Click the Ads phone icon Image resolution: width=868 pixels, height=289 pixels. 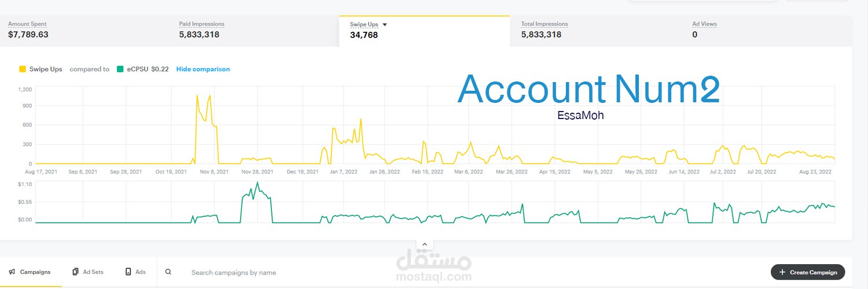click(128, 272)
